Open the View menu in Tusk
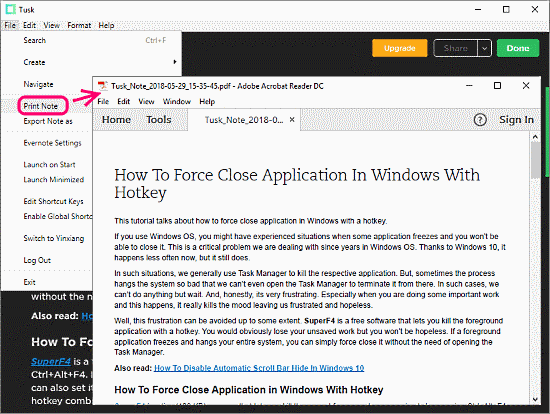Image resolution: width=550 pixels, height=414 pixels. (52, 25)
